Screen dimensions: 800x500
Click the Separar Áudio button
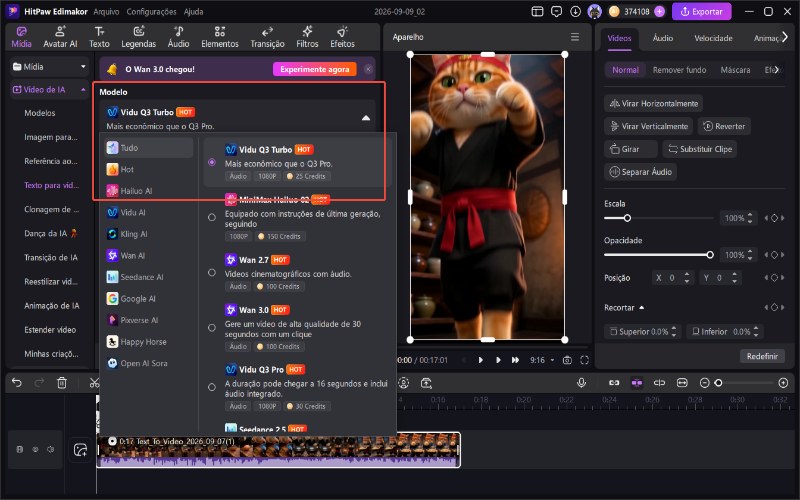point(641,172)
